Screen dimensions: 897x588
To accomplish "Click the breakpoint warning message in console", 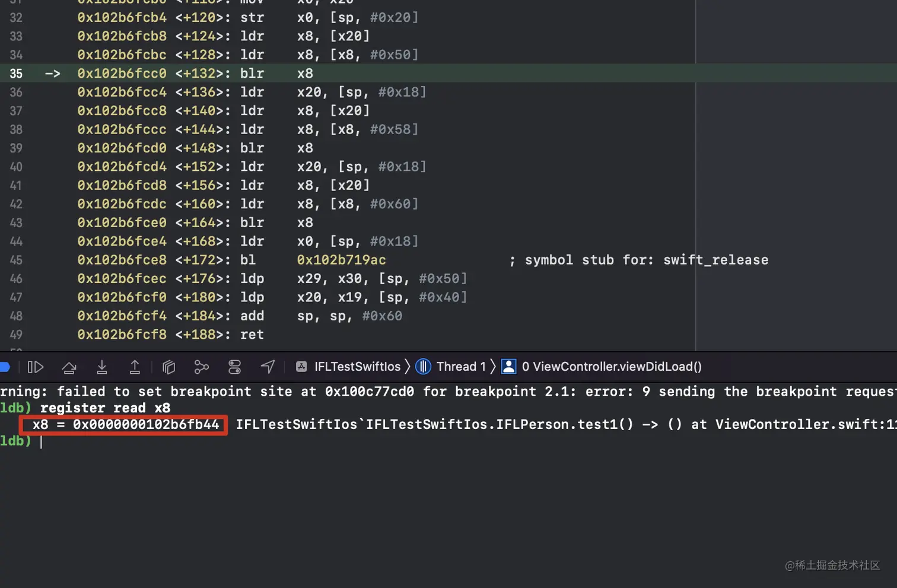I will pos(448,392).
